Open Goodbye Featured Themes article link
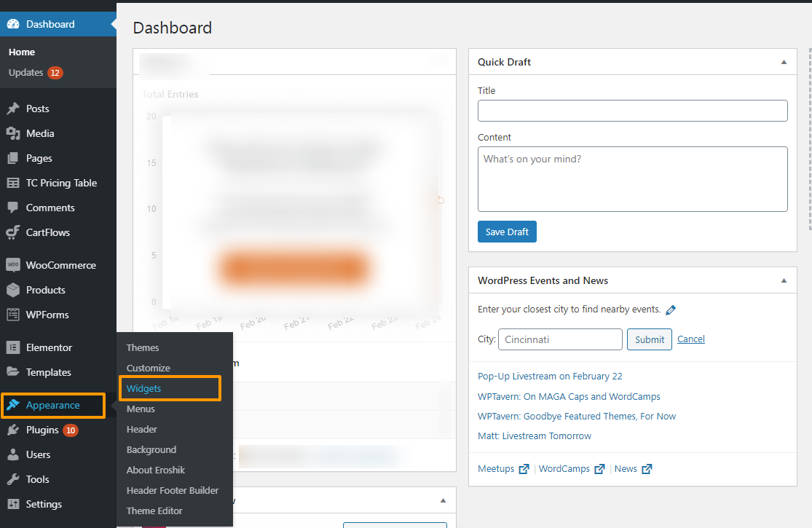Image resolution: width=812 pixels, height=528 pixels. coord(576,416)
